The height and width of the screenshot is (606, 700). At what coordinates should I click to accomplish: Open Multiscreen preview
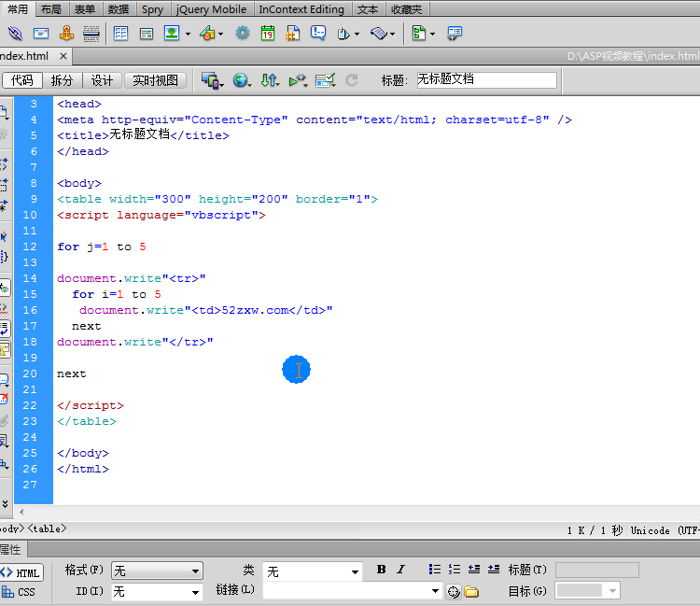211,80
